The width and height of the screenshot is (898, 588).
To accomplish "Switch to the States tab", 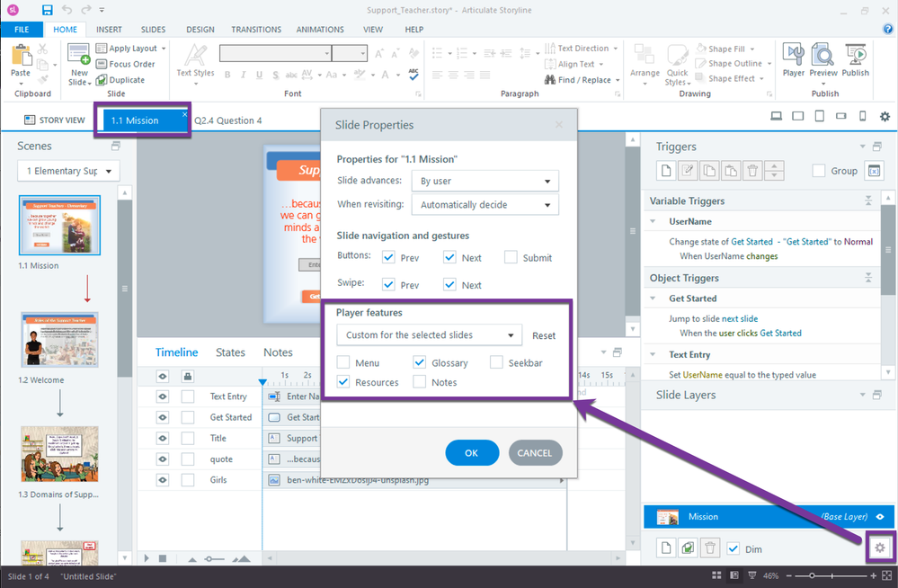I will click(x=230, y=352).
